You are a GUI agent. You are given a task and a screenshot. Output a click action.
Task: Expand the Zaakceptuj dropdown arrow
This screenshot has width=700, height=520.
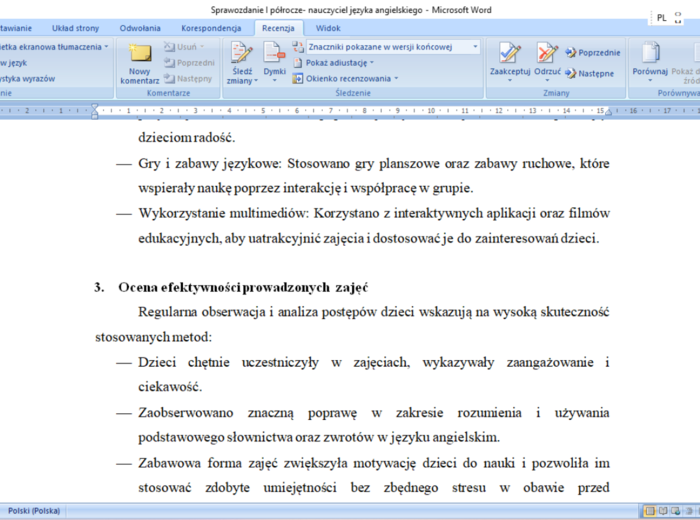click(x=510, y=81)
